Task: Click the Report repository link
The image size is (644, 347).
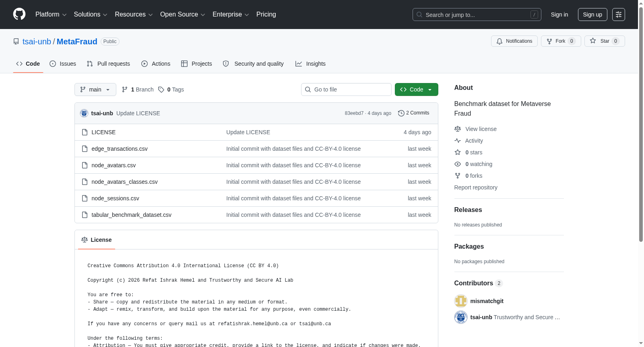Action: [476, 187]
